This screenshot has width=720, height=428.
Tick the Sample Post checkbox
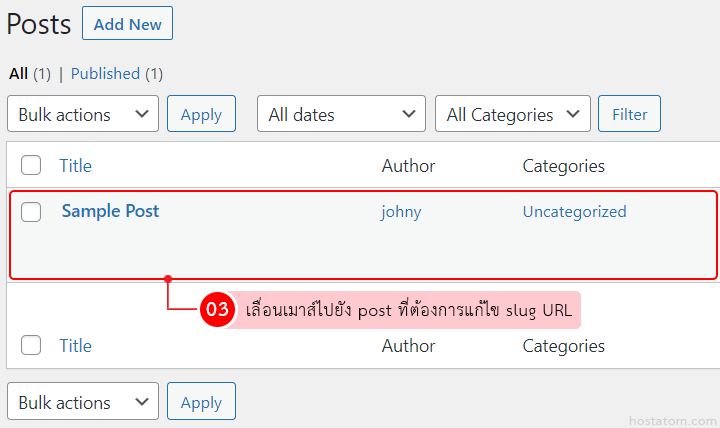coord(31,212)
